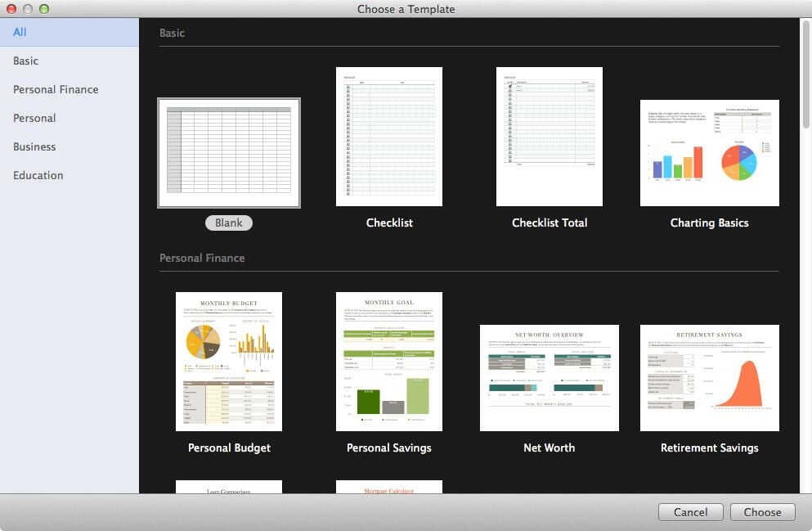Click the Cancel button
Screen dimensions: 812x531
[x=690, y=512]
